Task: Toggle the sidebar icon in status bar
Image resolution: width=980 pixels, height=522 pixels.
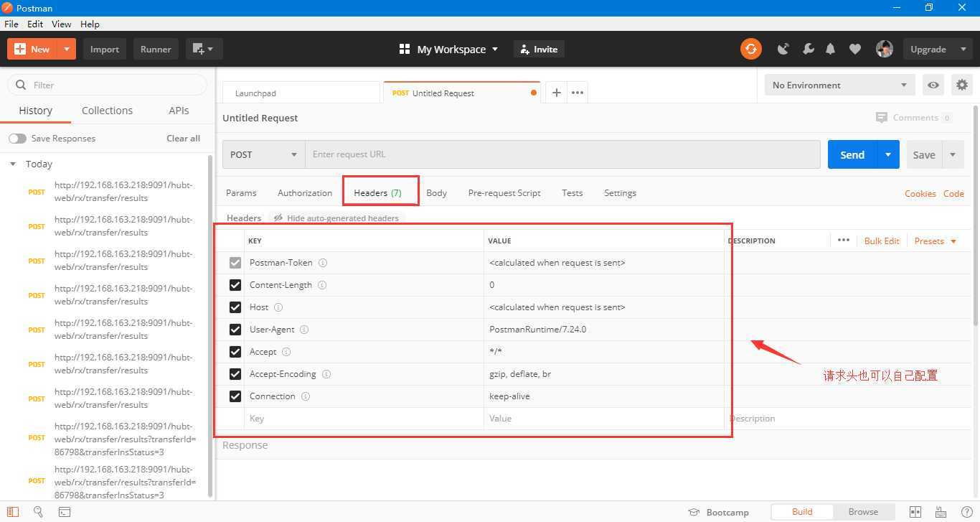Action: (x=13, y=512)
